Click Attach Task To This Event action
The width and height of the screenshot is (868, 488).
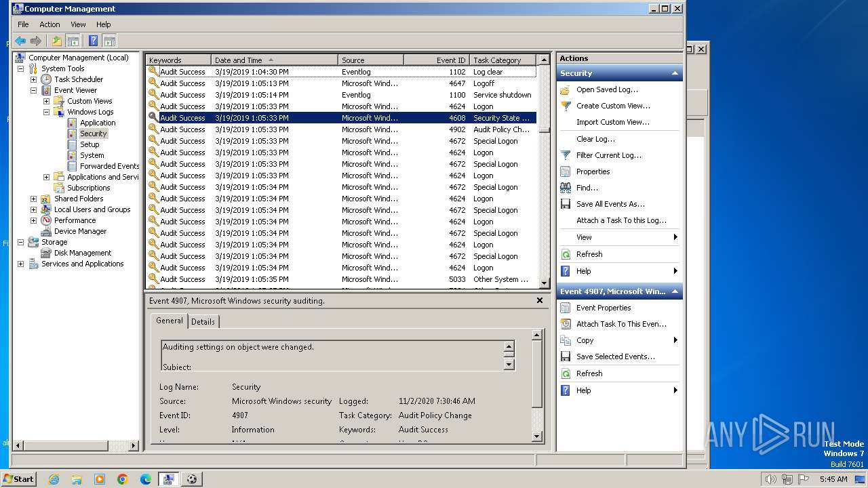point(621,324)
